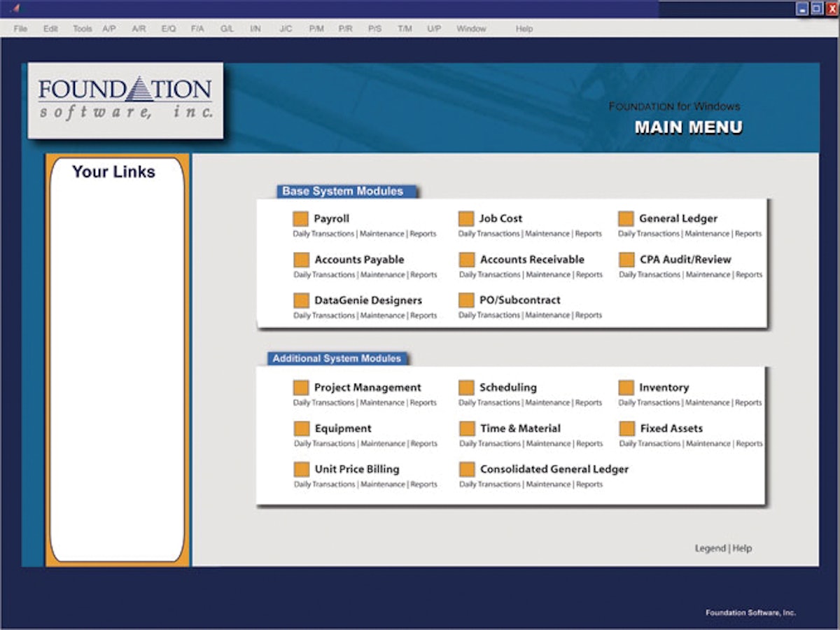This screenshot has width=840, height=630.
Task: Click the Inventory orange square icon
Action: coord(626,388)
